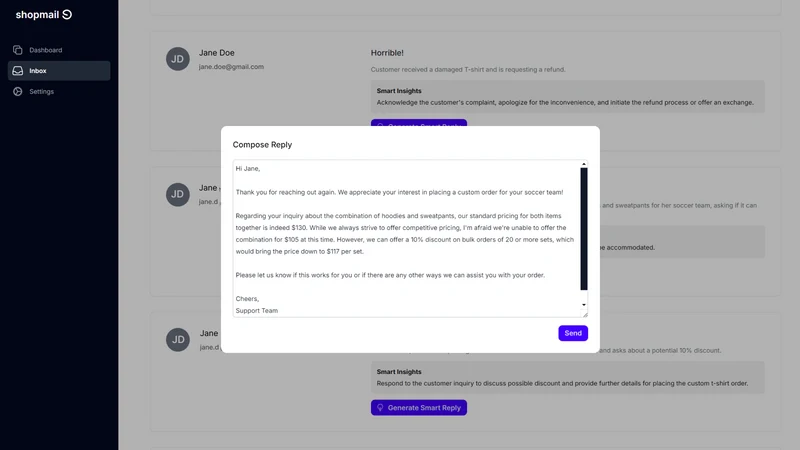Click the Smart Insights heading under Horrible!
This screenshot has height=450, width=800.
coord(399,91)
